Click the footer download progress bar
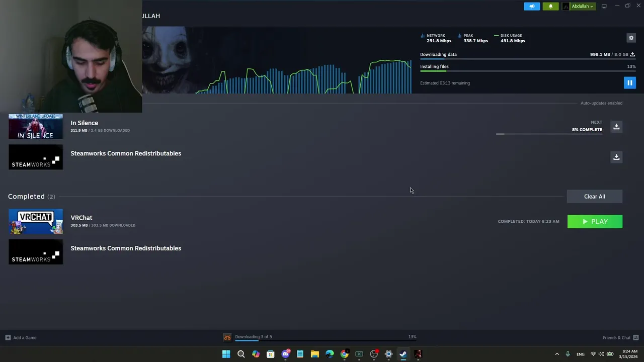Image resolution: width=644 pixels, height=362 pixels. 326,341
